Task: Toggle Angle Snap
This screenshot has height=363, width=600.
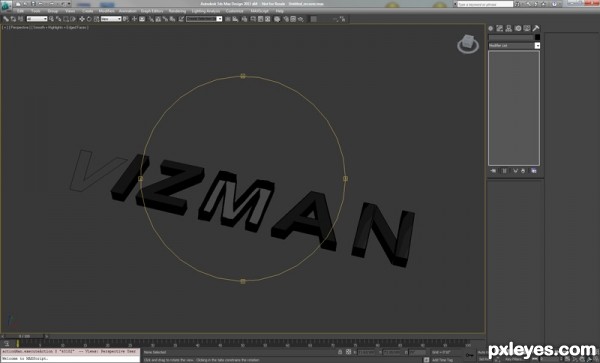Action: 158,19
